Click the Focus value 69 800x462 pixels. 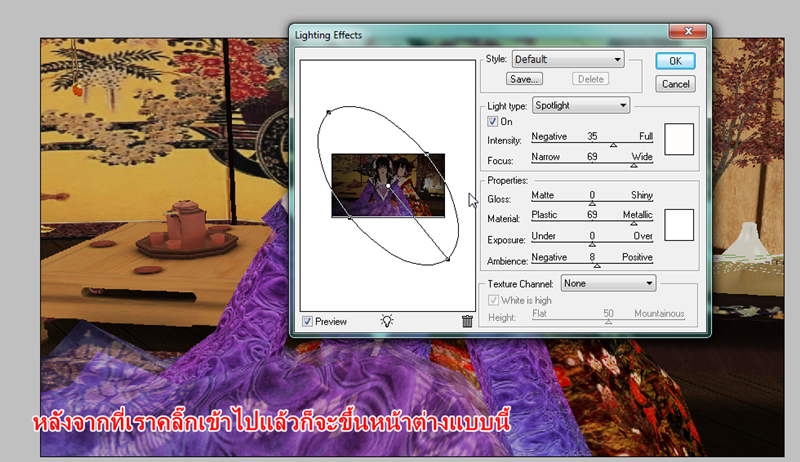click(592, 157)
